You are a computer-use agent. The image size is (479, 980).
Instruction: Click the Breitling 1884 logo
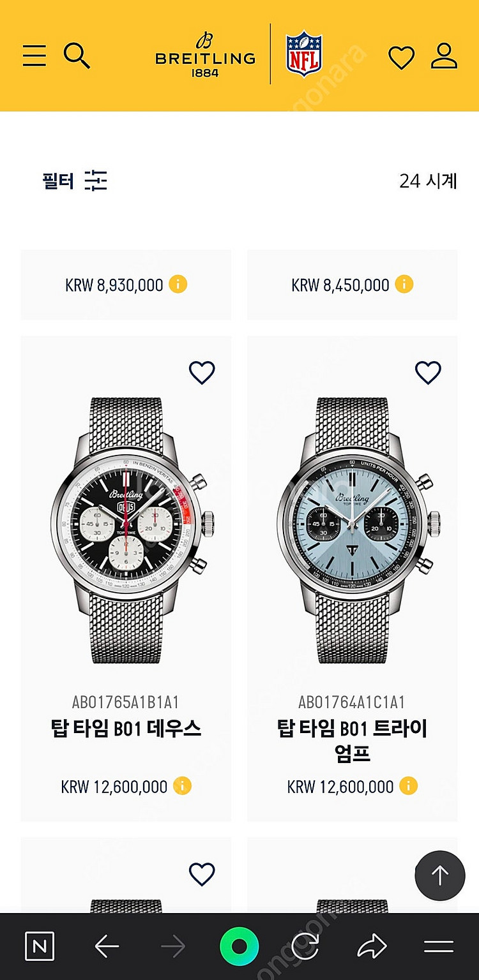click(205, 55)
